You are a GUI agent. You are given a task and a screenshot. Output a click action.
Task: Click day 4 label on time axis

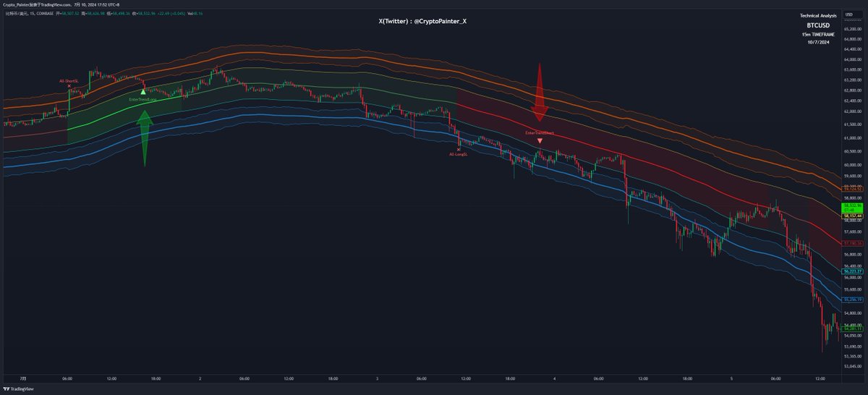pyautogui.click(x=554, y=378)
